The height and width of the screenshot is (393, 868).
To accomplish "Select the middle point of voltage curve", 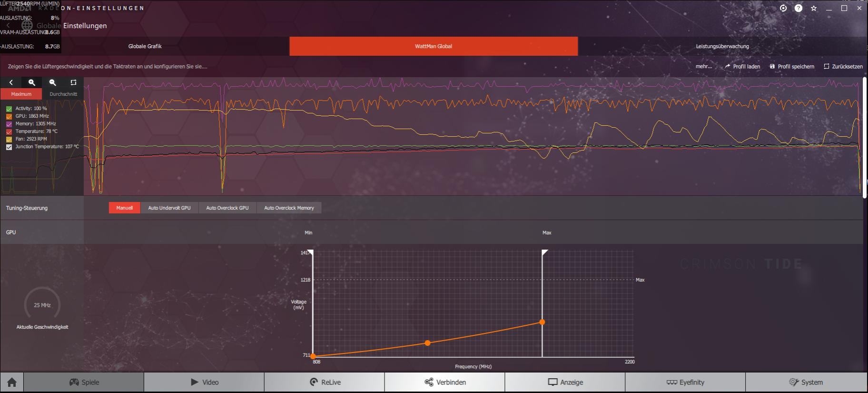I will point(427,343).
